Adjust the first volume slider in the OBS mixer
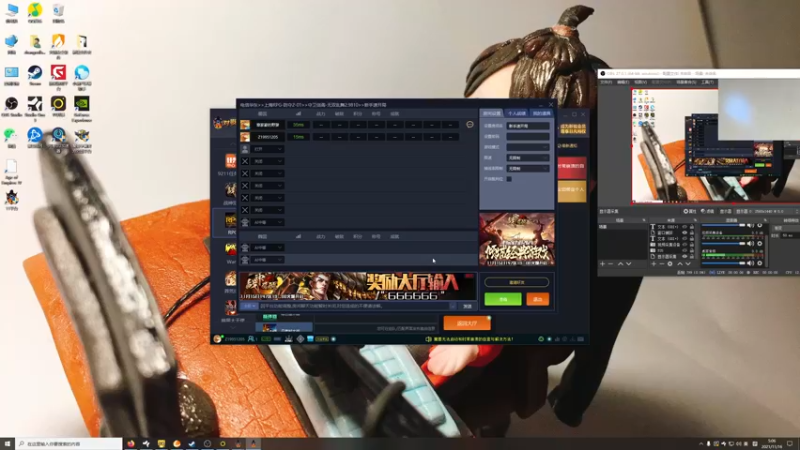The image size is (800, 450). [722, 225]
